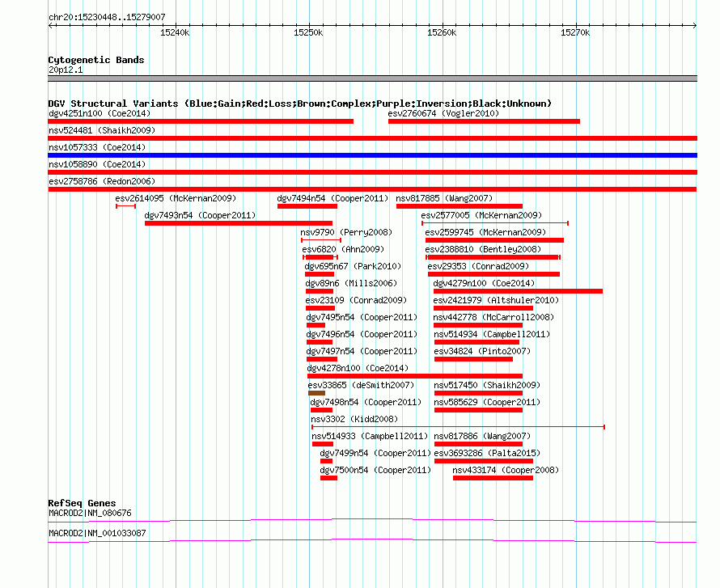
Task: Open esv33865 (deSmith2007) variant label
Action: tap(361, 385)
